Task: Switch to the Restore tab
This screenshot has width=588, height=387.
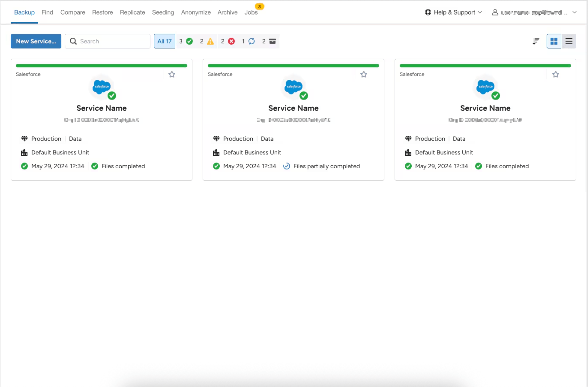Action: pyautogui.click(x=102, y=12)
